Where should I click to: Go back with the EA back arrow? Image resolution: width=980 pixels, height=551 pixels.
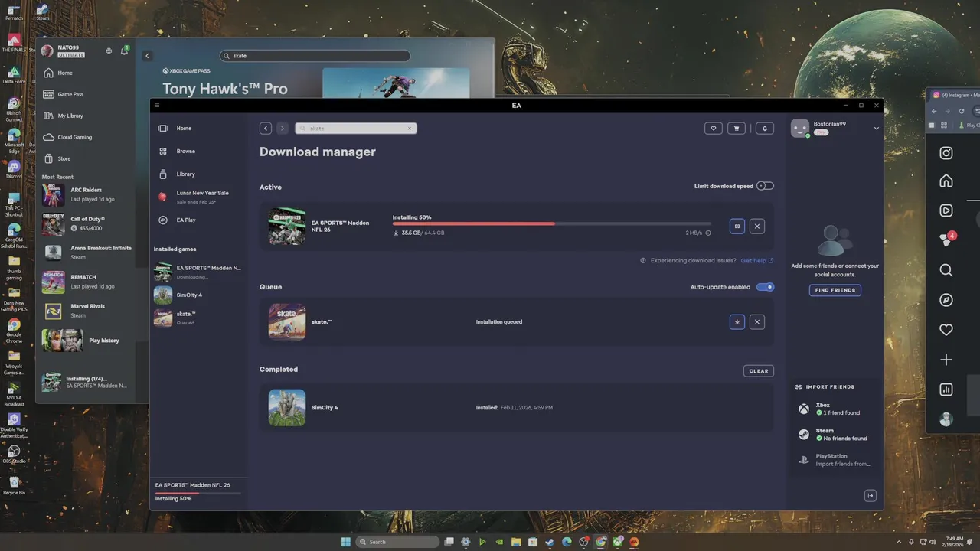pyautogui.click(x=266, y=129)
